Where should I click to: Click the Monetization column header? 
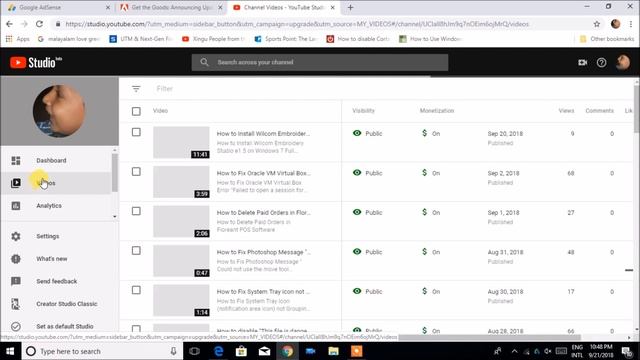click(437, 111)
